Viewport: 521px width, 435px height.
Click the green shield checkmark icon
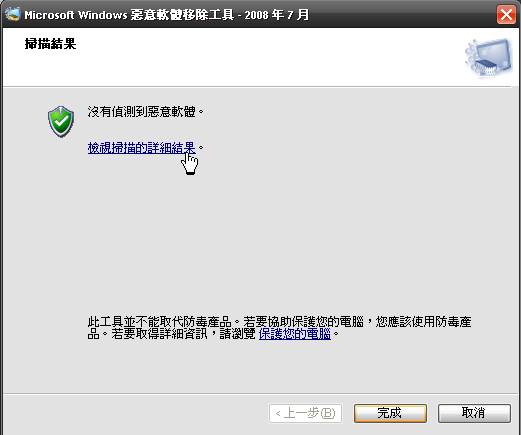[61, 121]
